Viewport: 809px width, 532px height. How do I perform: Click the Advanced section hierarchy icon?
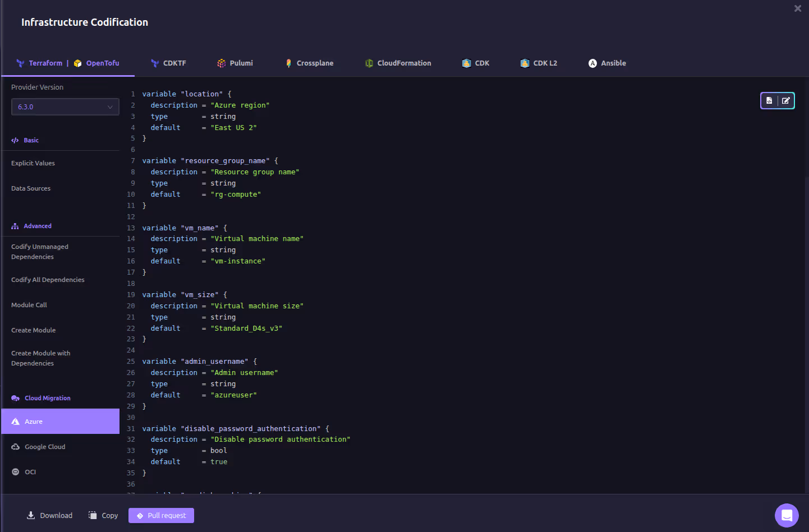[x=15, y=226]
